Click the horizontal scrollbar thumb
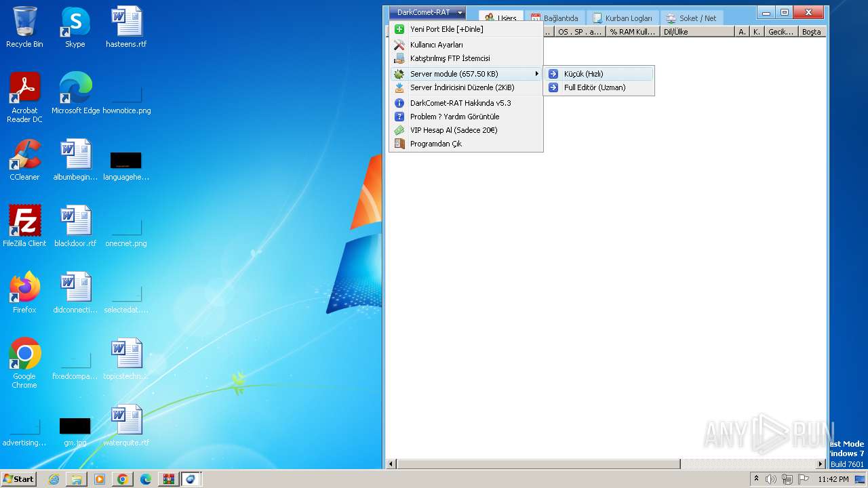 (538, 464)
